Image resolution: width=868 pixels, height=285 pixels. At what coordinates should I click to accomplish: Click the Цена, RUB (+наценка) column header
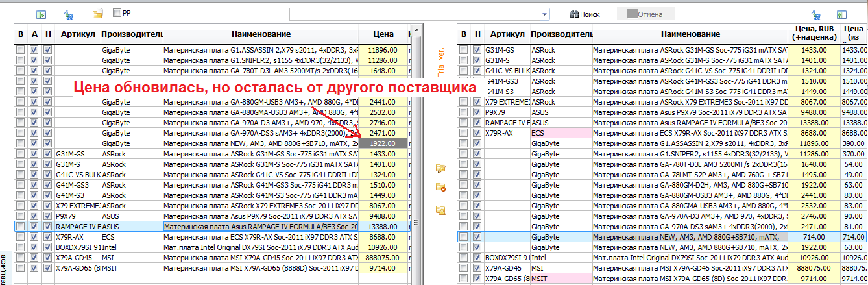tap(814, 34)
